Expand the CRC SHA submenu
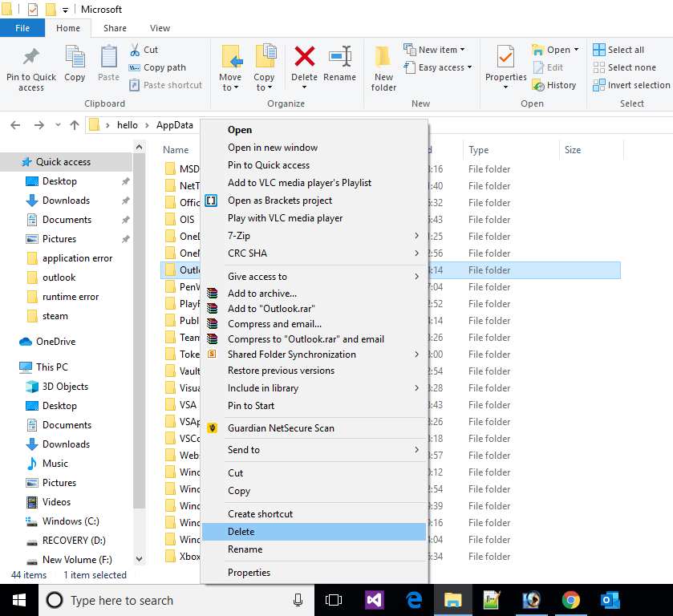 (416, 253)
